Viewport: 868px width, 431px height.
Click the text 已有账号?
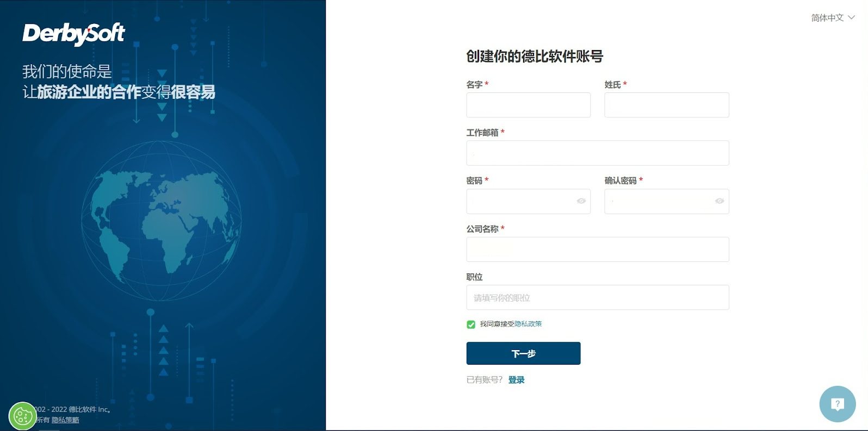tap(484, 380)
